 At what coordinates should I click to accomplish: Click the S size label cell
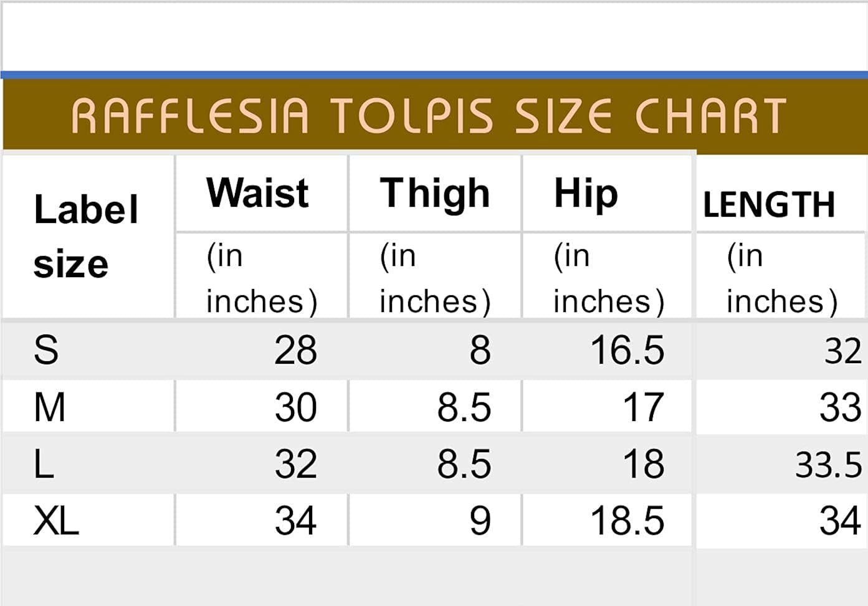46,350
